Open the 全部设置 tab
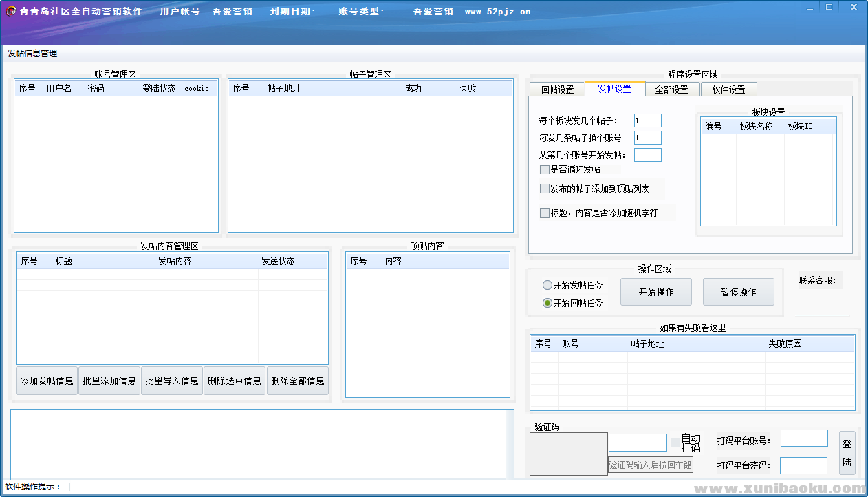 coord(671,89)
